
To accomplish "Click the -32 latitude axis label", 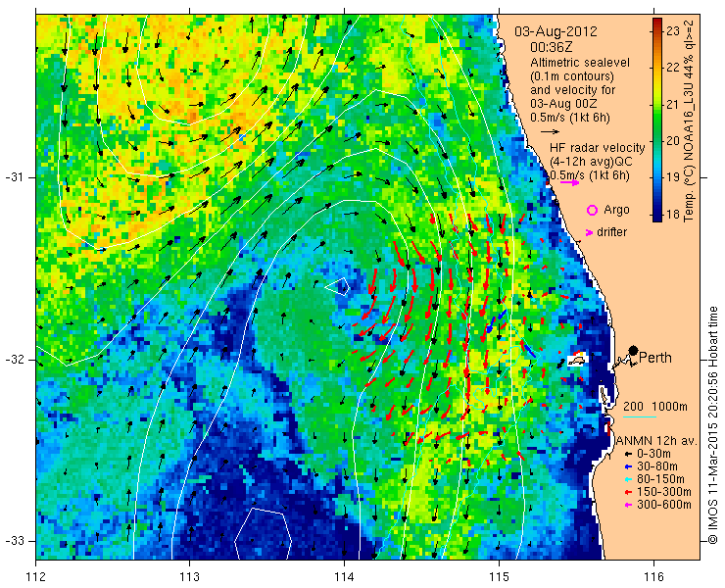I will coord(14,360).
